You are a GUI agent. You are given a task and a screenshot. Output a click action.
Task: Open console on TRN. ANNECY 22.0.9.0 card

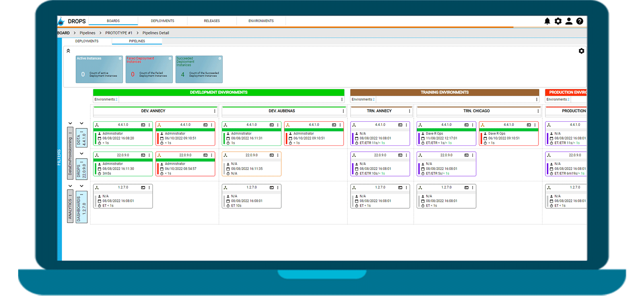point(400,155)
